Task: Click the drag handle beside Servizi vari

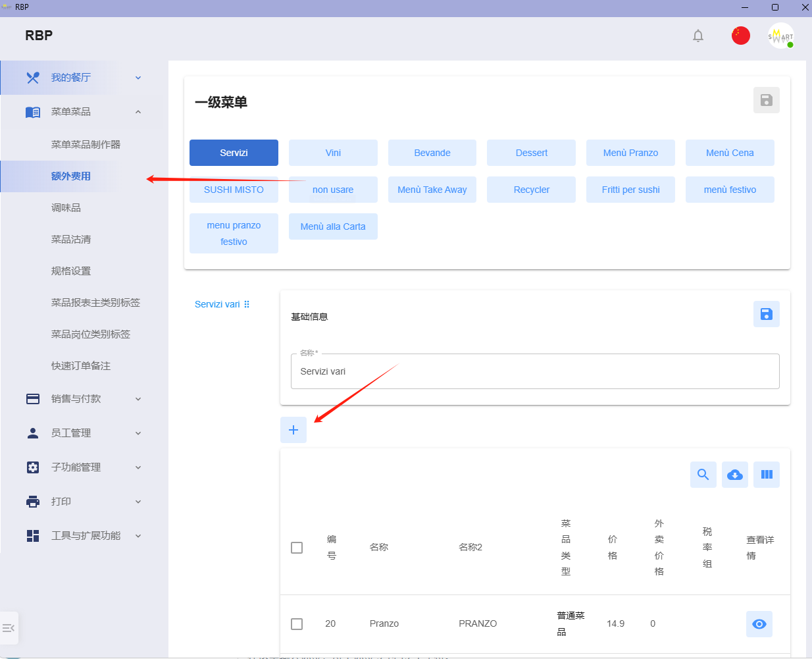Action: click(x=247, y=304)
